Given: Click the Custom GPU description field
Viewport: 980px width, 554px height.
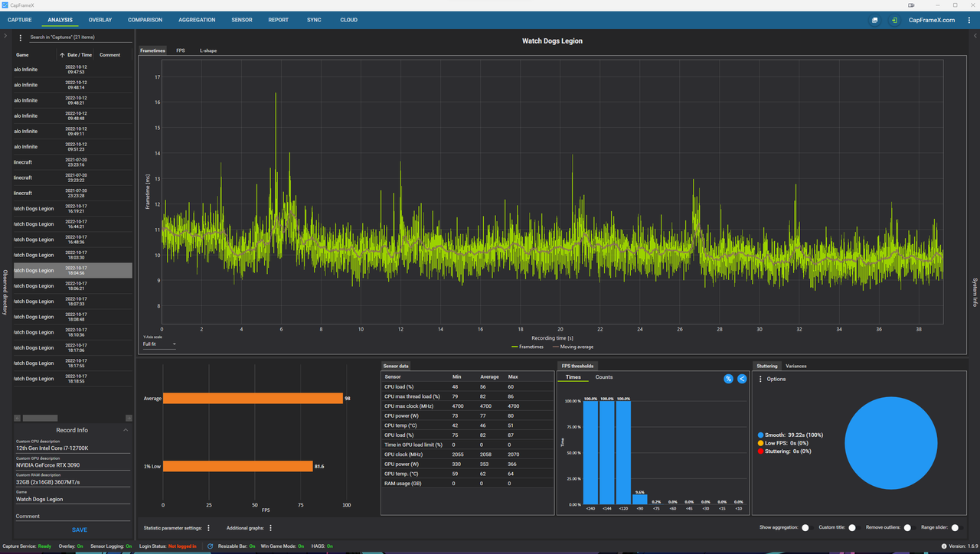Looking at the screenshot, I should tap(73, 464).
